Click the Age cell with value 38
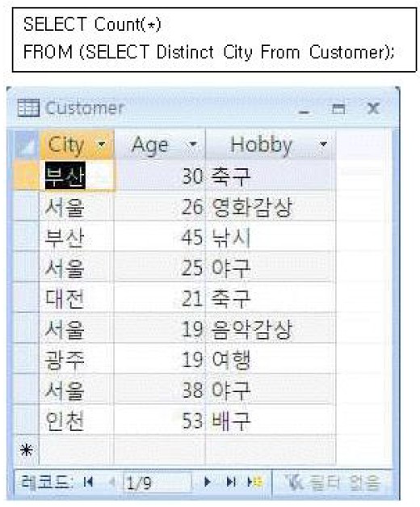This screenshot has height=507, width=420. pos(160,390)
